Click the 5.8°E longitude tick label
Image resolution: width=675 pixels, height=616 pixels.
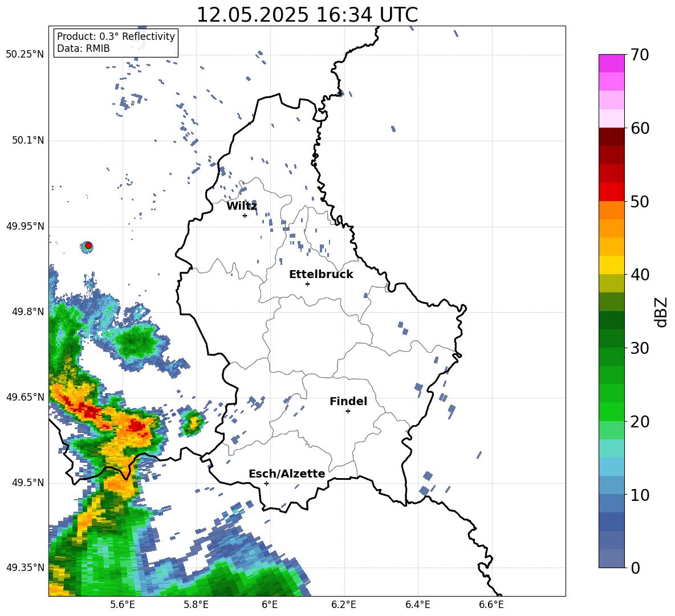(x=196, y=605)
